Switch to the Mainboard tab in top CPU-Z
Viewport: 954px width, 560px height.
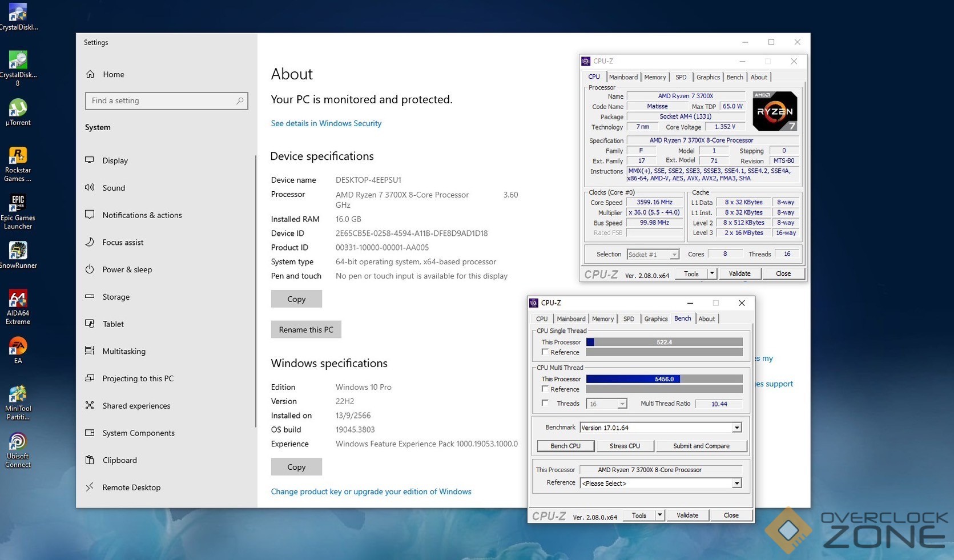(623, 77)
